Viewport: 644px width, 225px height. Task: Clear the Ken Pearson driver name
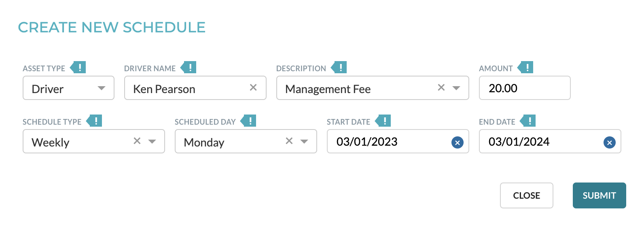coord(253,87)
